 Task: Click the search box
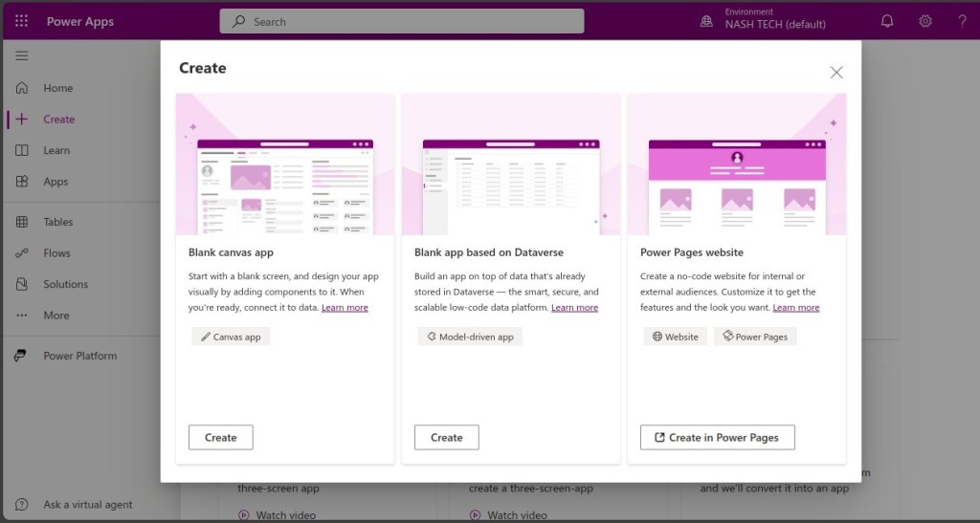coord(402,21)
